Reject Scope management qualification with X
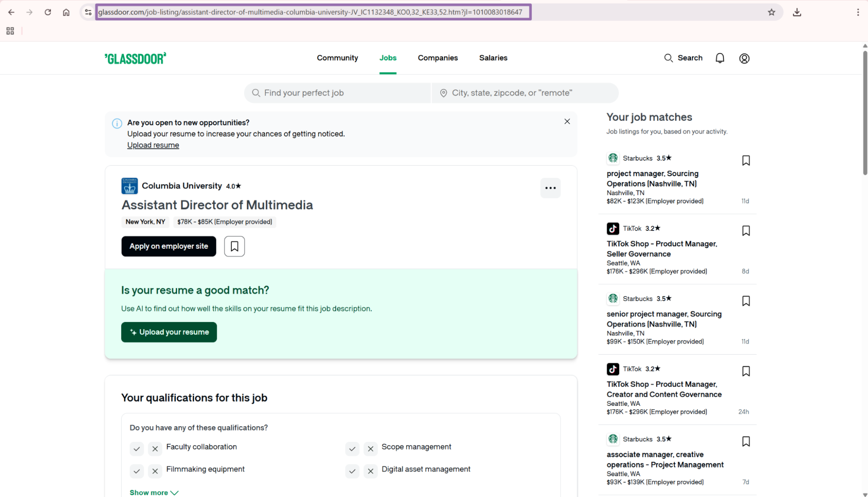The image size is (868, 497). coord(370,449)
